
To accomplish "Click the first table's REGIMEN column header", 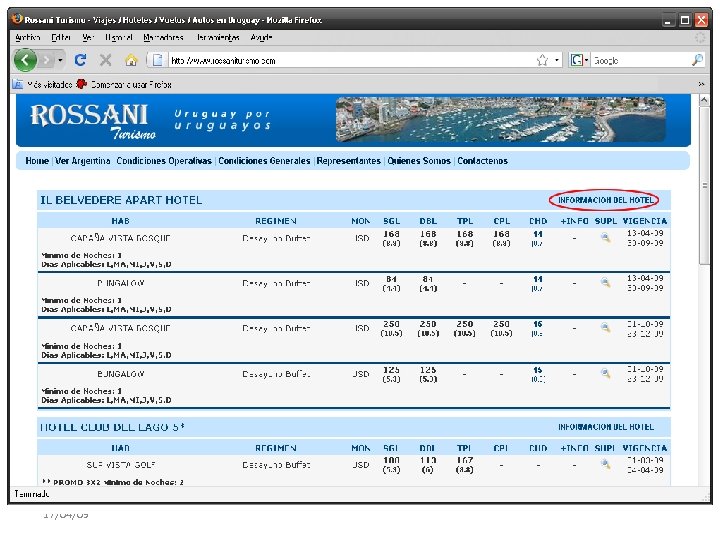I will click(276, 221).
